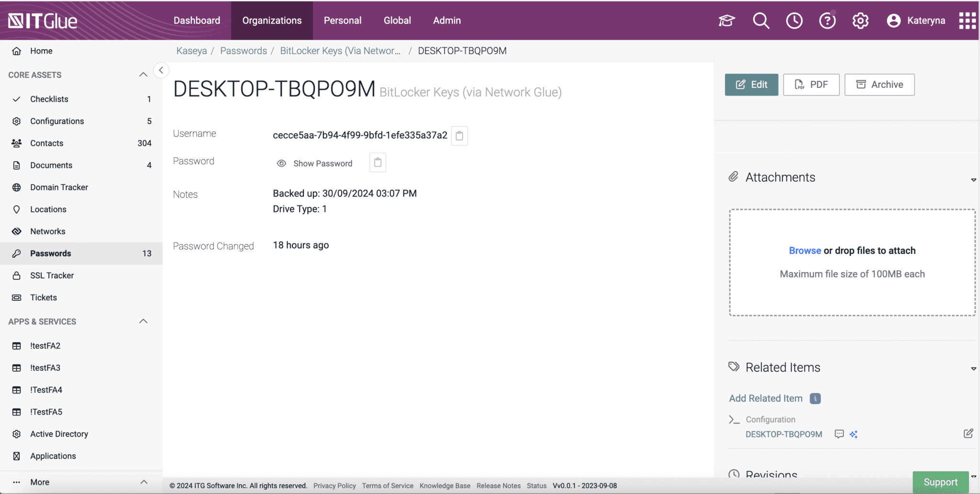The image size is (980, 494).
Task: Collapse the Attachments panel
Action: [974, 180]
